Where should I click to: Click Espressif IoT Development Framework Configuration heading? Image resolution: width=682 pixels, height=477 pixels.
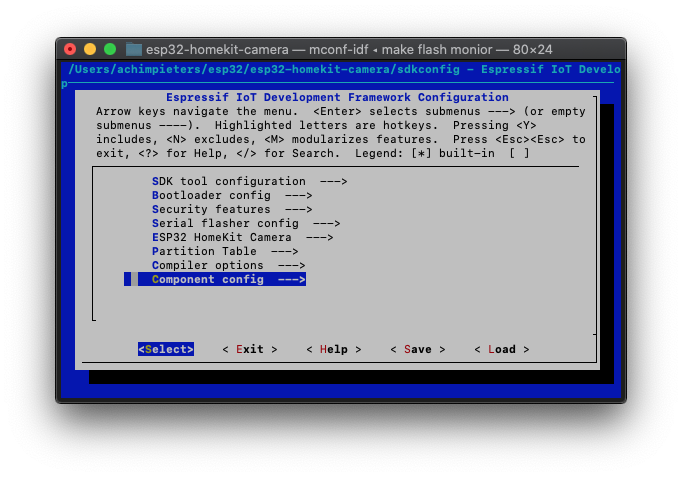(x=337, y=97)
